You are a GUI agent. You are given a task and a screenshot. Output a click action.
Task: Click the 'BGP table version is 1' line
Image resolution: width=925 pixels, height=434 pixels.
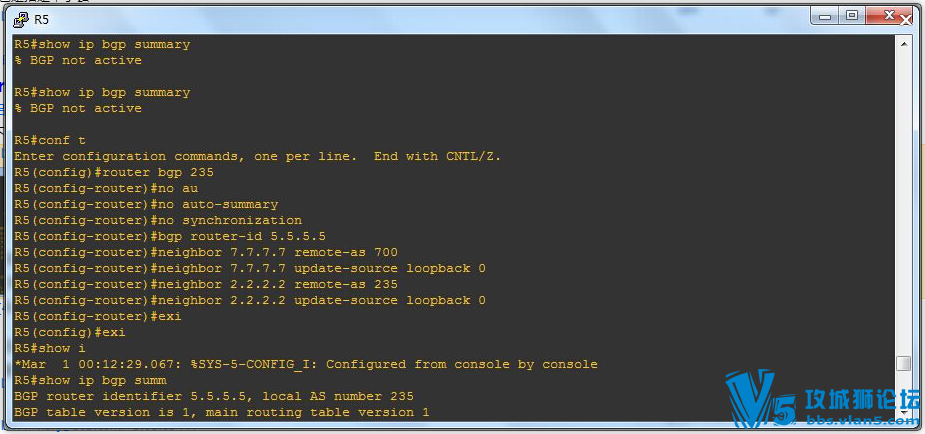coord(222,412)
